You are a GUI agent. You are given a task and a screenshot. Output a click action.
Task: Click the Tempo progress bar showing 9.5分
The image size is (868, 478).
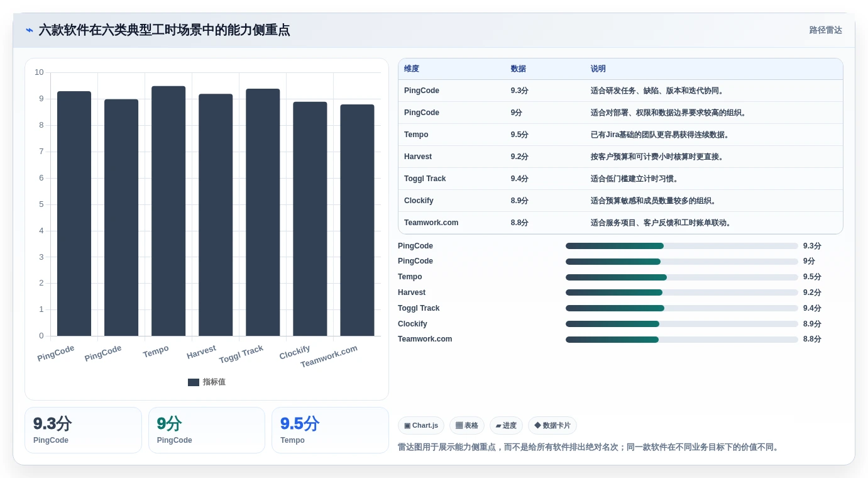point(682,277)
